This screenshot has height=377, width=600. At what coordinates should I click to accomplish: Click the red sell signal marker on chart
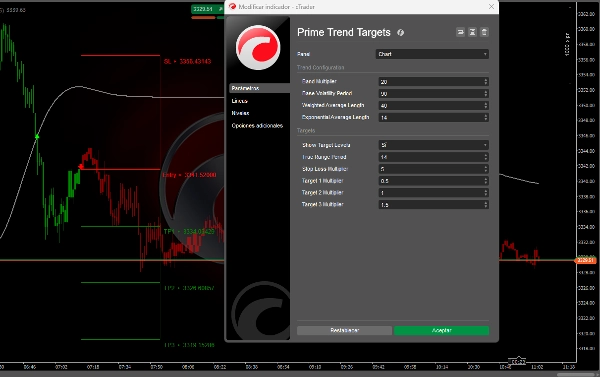81,166
